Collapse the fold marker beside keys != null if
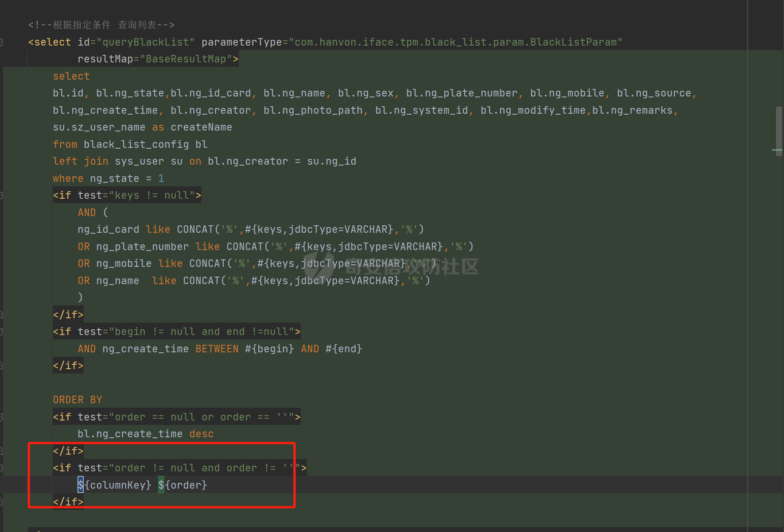 (1, 196)
